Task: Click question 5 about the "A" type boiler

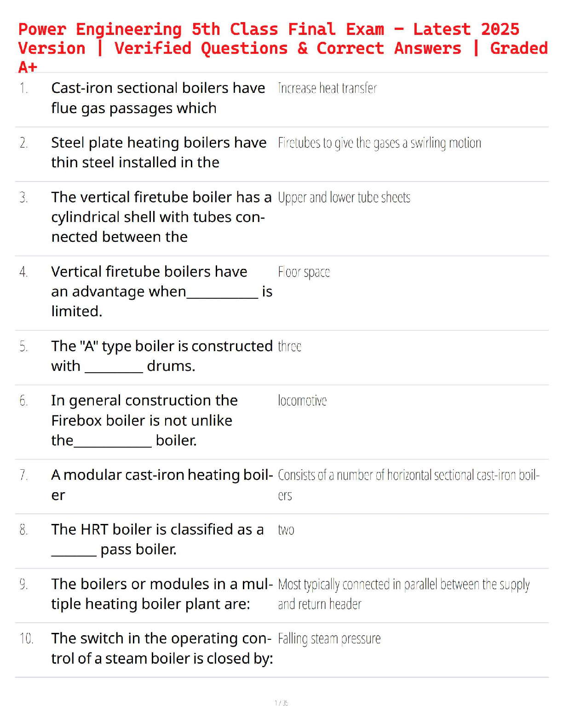Action: (x=161, y=356)
